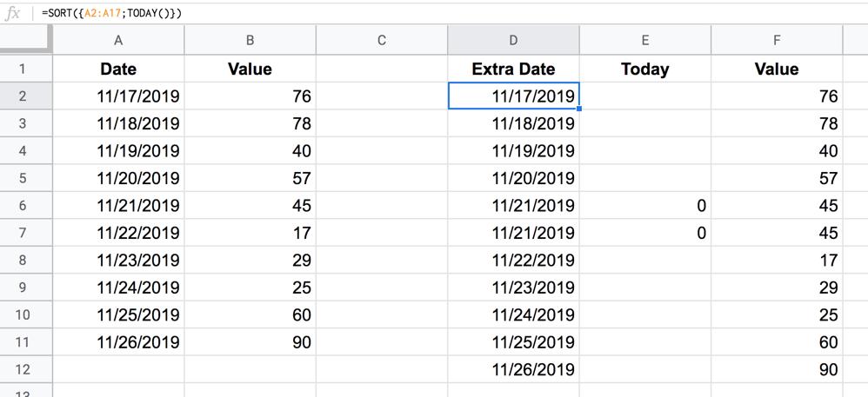Click the "Date" header cell in column A
Viewport: 868px width, 397px height.
click(x=118, y=69)
